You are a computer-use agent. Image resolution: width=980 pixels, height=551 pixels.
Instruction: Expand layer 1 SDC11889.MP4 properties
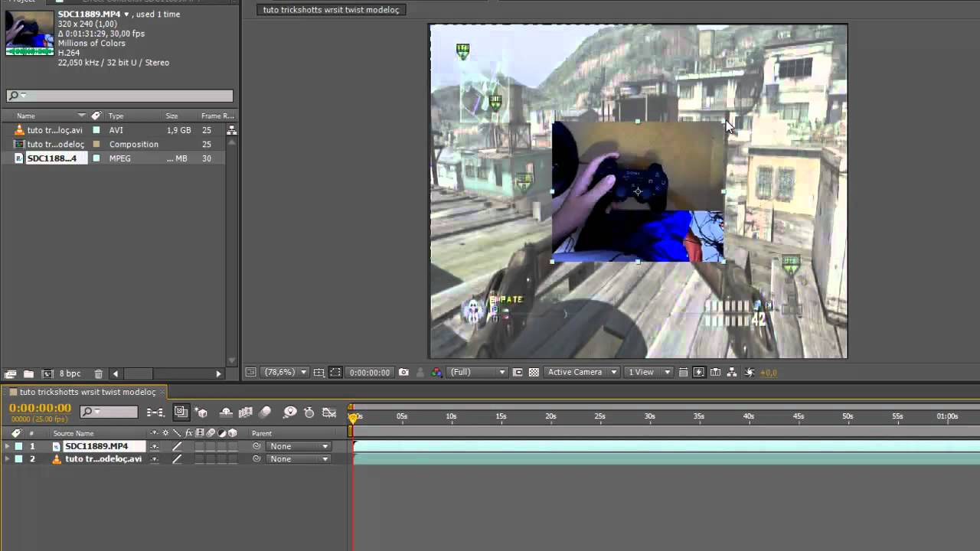[7, 446]
